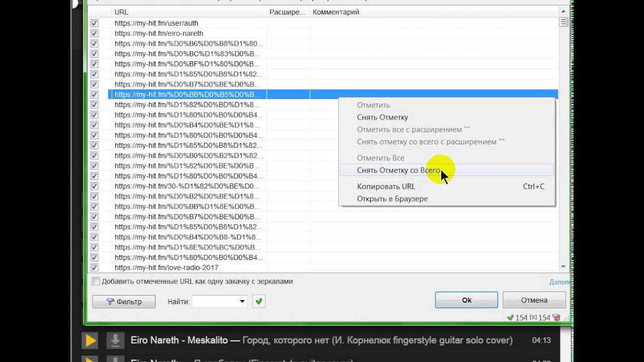Viewport: 644px width, 362px height.
Task: Choose Снять Отметку in the context menu
Action: tap(447, 117)
